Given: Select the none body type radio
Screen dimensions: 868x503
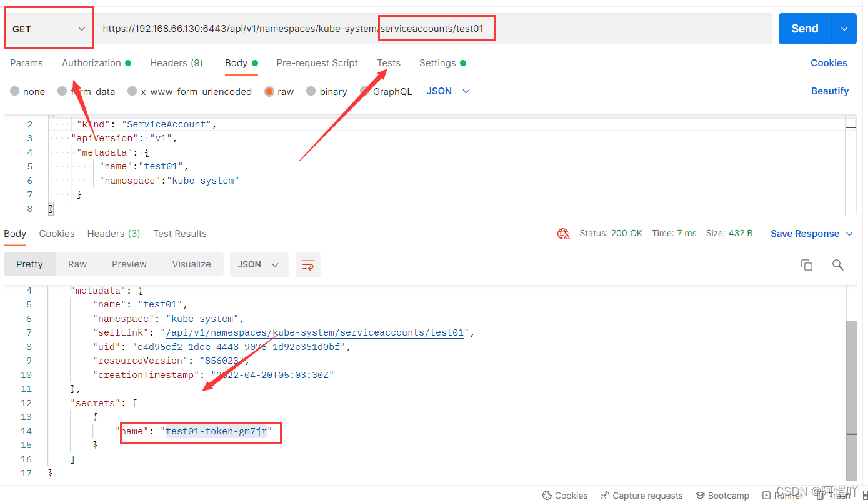Looking at the screenshot, I should [15, 91].
